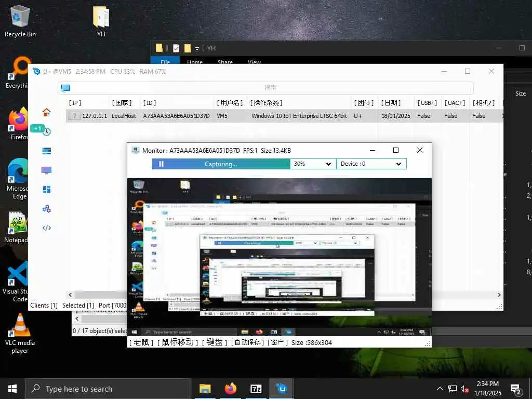Open the Home tab in YH Explorer window
The width and height of the screenshot is (532, 399).
coord(195,62)
